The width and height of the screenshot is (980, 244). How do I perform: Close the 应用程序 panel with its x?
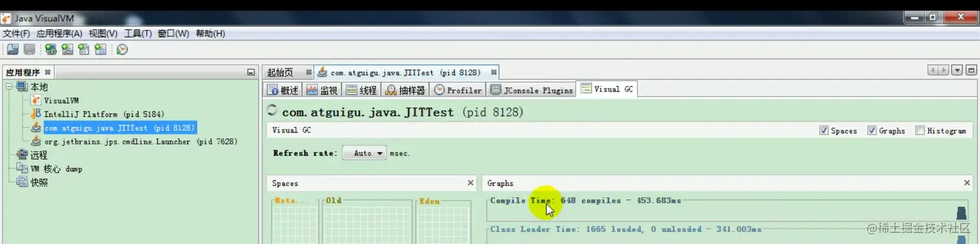[48, 73]
